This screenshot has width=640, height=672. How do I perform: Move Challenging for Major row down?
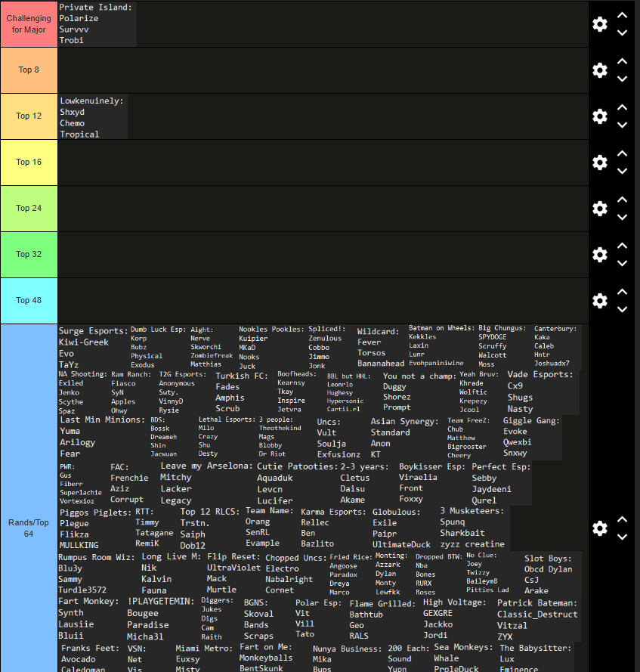pyautogui.click(x=622, y=33)
